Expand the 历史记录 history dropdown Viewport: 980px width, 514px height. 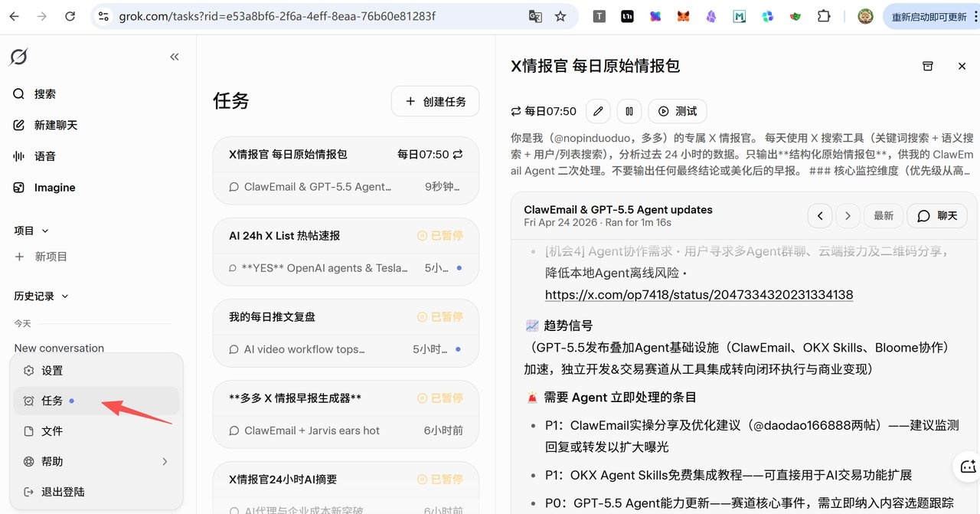(x=64, y=296)
